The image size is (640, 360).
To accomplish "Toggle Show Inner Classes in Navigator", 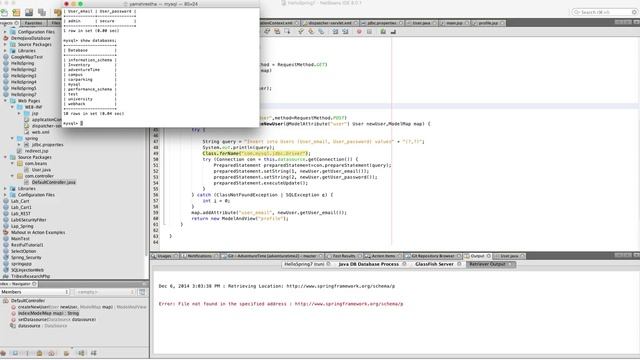I will tap(52, 353).
